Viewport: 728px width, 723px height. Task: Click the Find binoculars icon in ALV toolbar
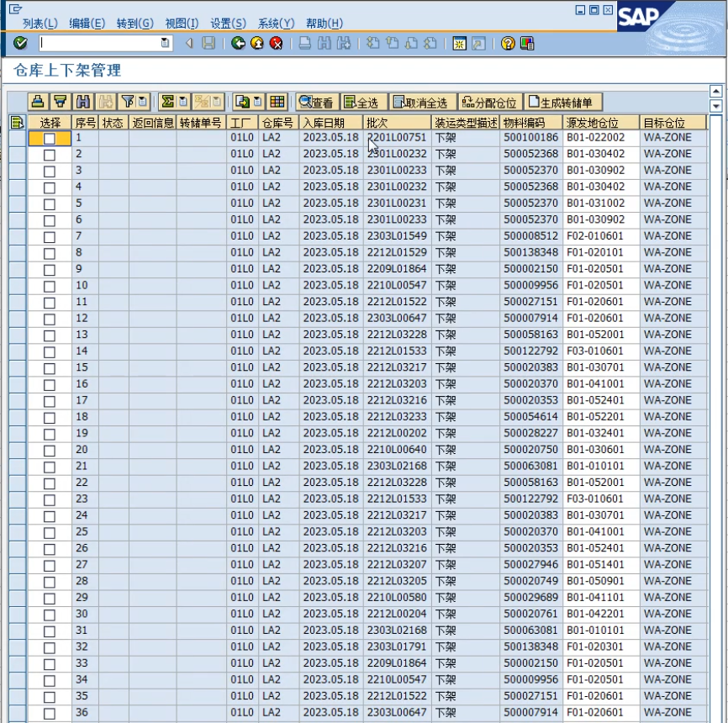pyautogui.click(x=82, y=102)
